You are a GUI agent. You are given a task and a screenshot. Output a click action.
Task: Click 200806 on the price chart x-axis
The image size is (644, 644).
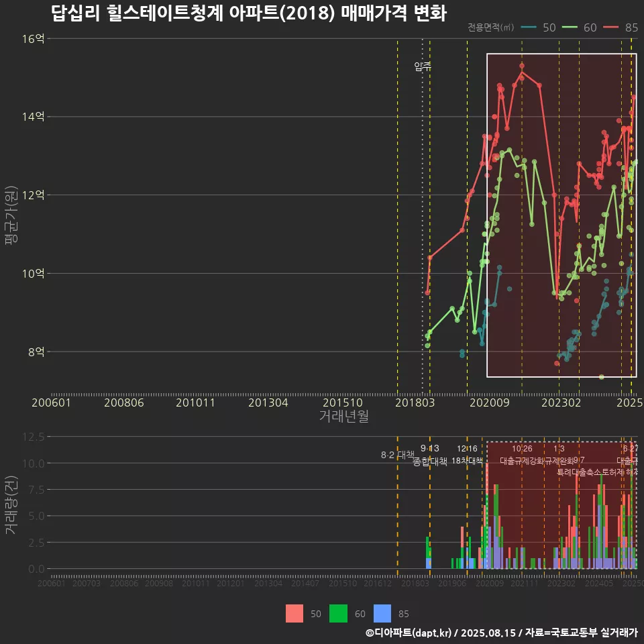[x=124, y=402]
